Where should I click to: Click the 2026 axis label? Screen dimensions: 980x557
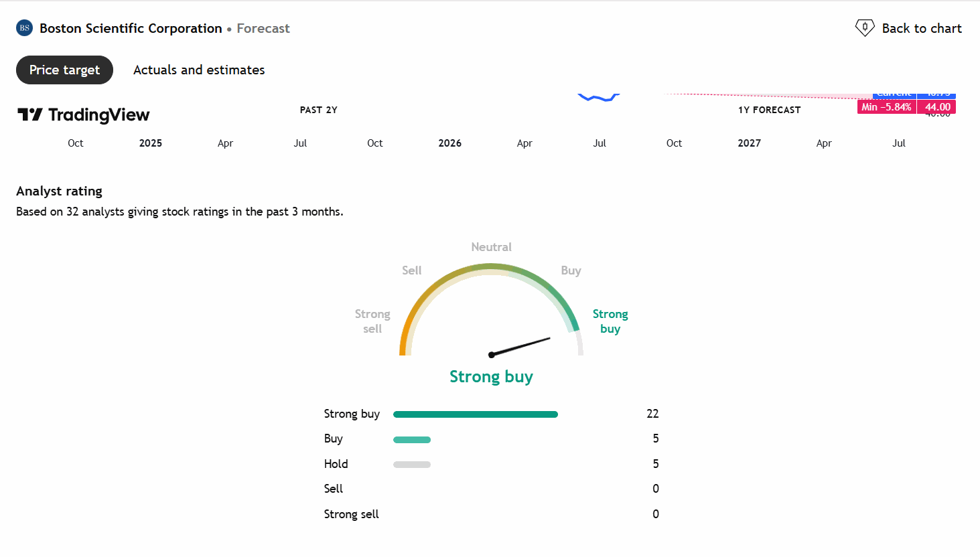[450, 143]
